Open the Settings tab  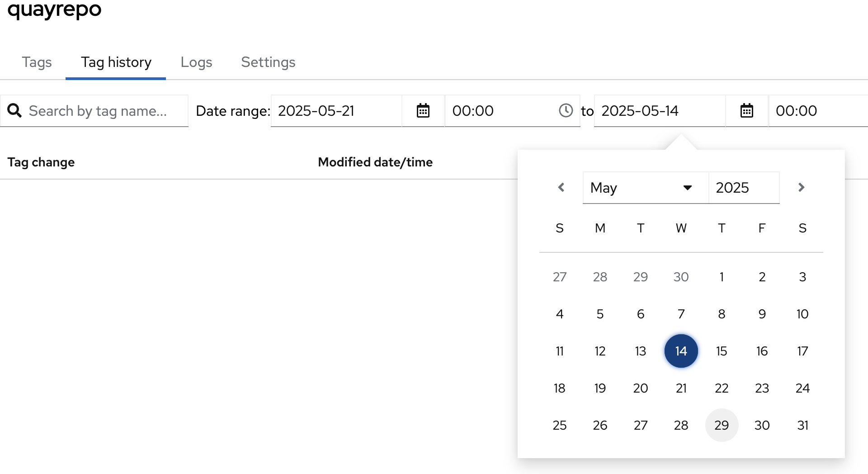[268, 62]
